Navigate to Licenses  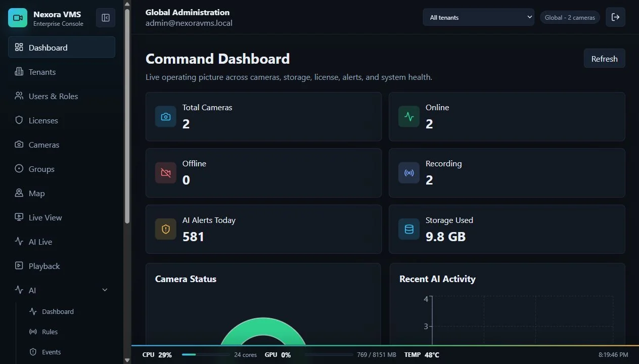point(62,120)
